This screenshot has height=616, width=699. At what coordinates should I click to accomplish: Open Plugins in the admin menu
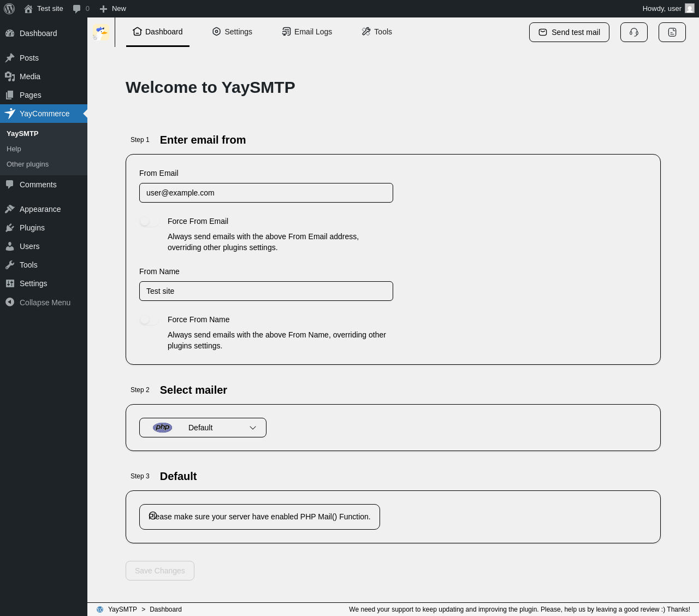coord(44,228)
